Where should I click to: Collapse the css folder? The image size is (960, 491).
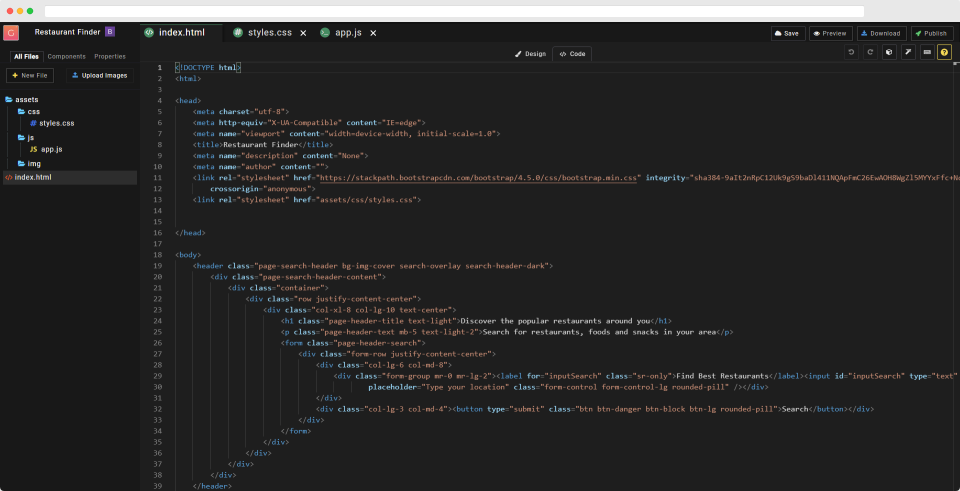[x=29, y=111]
